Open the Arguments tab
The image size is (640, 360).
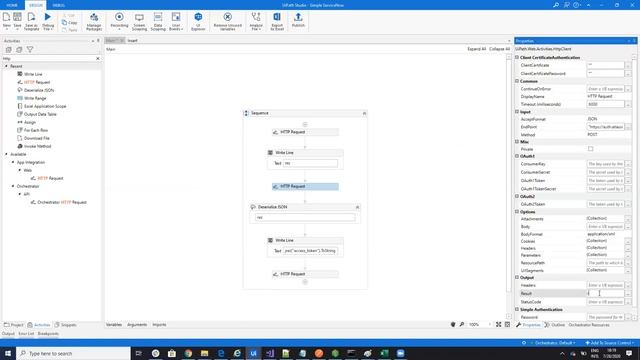(x=137, y=324)
